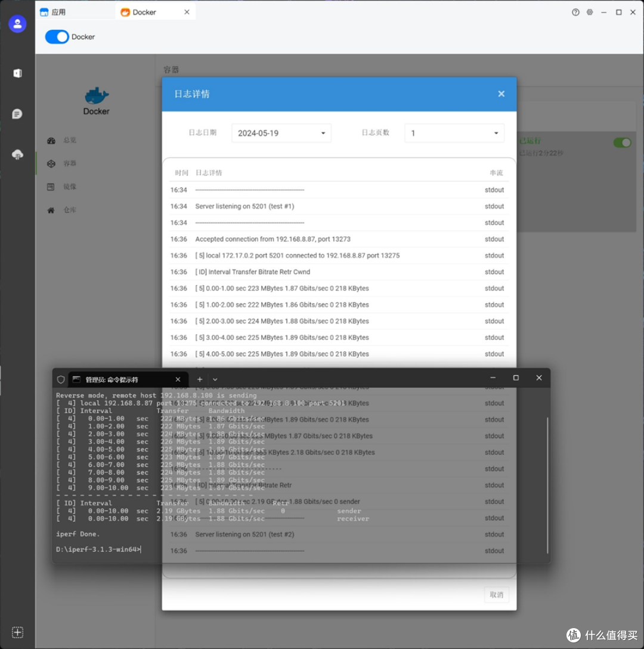The width and height of the screenshot is (644, 649).
Task: Click the terminal prompt D:\iperf-3.1.3-win64>
Action: [98, 549]
